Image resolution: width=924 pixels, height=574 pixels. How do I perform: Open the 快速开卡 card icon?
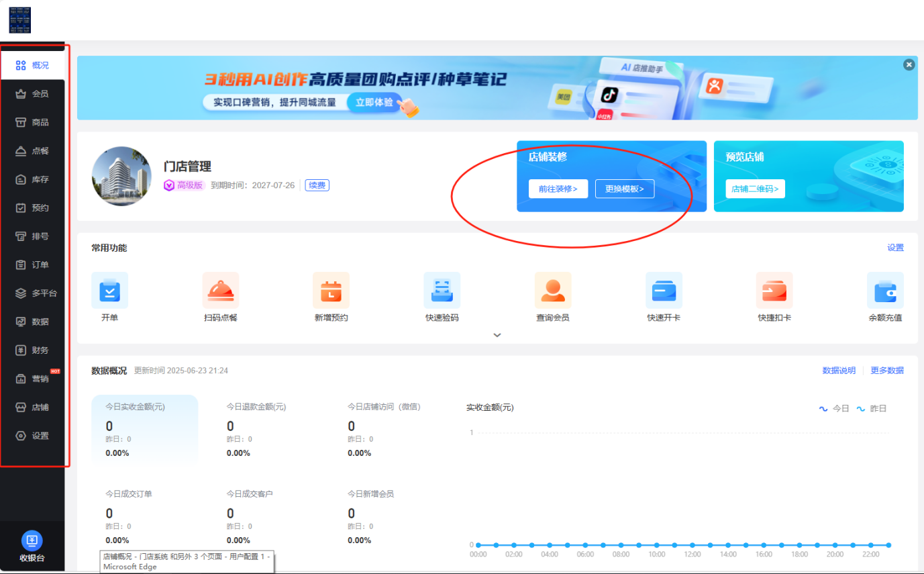664,291
